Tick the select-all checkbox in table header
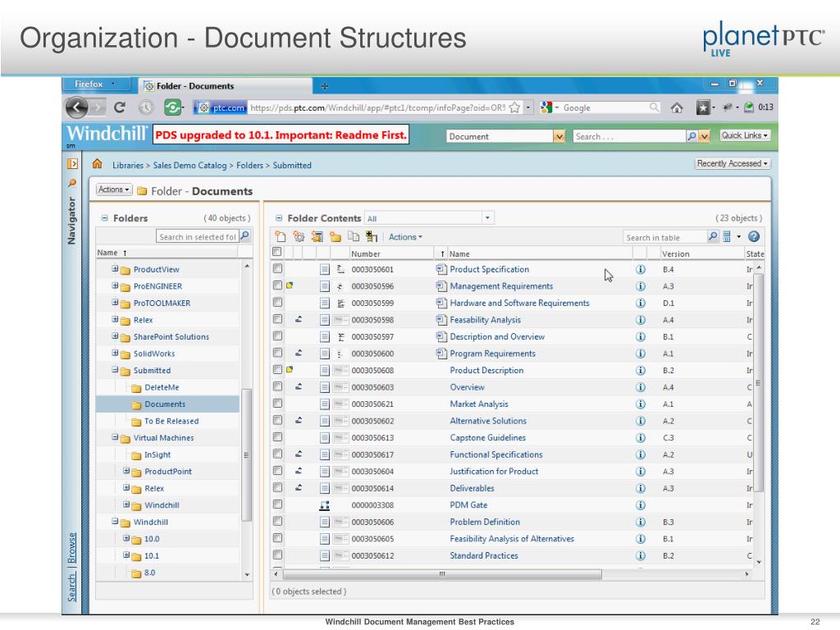This screenshot has width=840, height=630. pyautogui.click(x=277, y=251)
